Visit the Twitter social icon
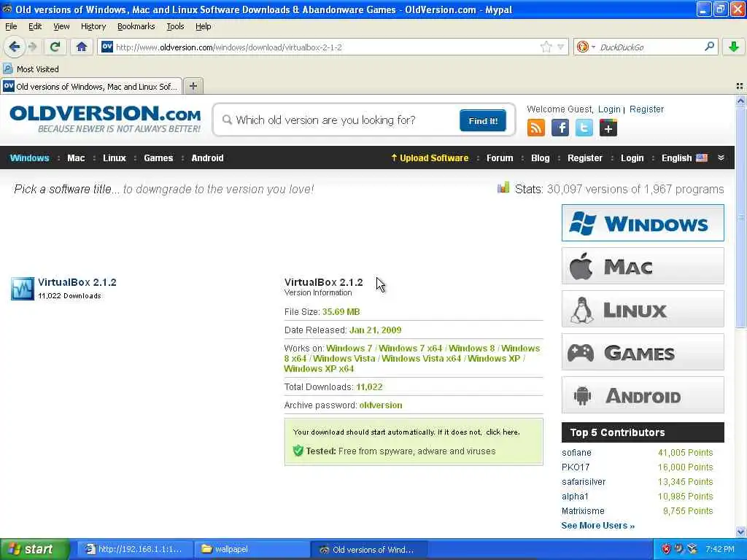 pos(584,128)
